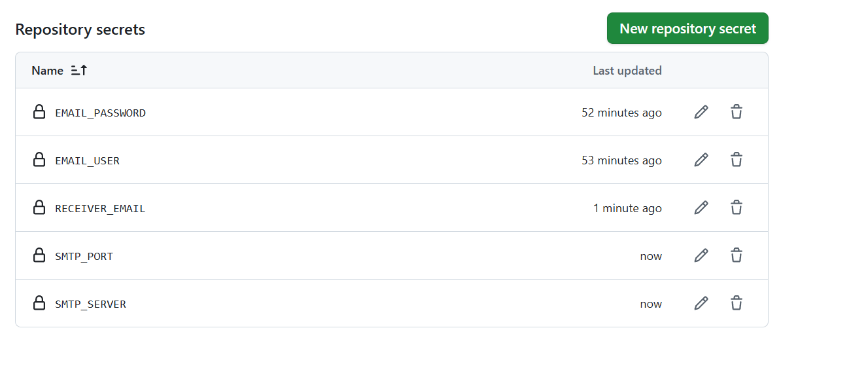Viewport: 868px width, 385px height.
Task: Click the Last updated column header
Action: tap(627, 71)
